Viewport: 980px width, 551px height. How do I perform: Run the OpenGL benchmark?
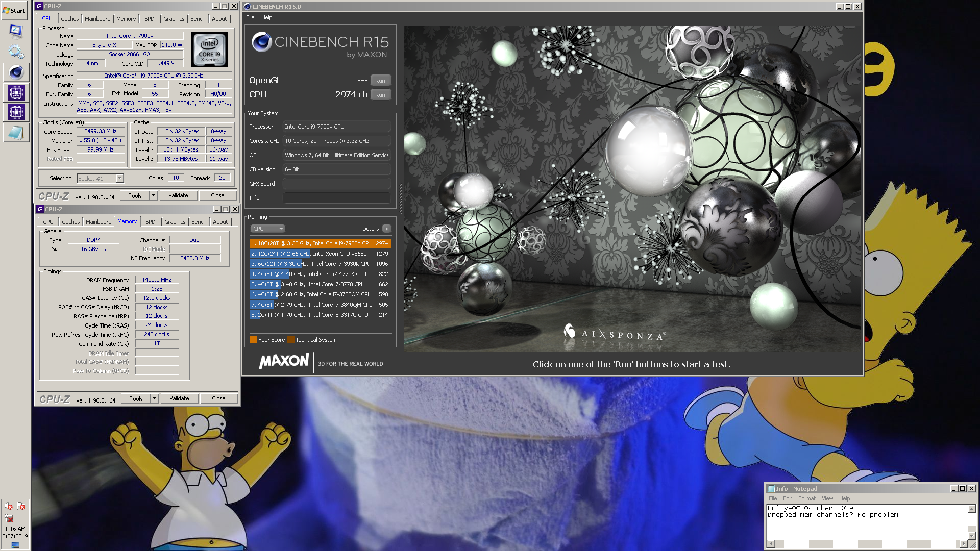[380, 81]
